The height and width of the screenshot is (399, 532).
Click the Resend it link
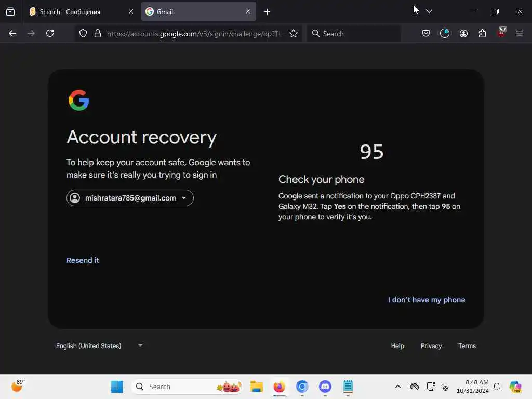pyautogui.click(x=83, y=260)
